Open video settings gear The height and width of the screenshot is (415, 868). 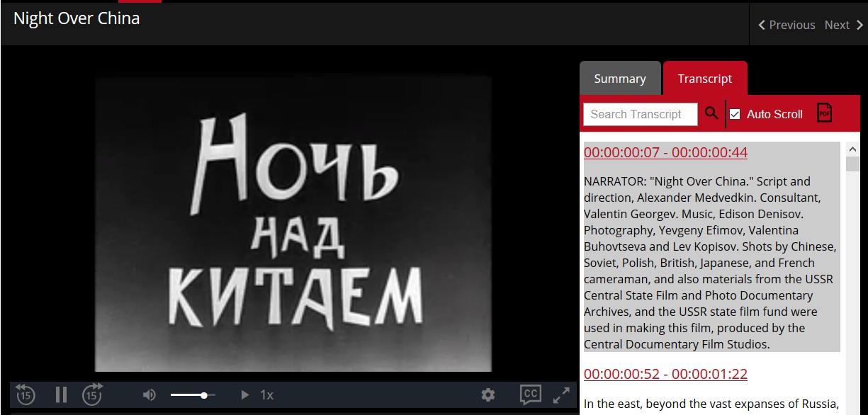click(x=487, y=395)
